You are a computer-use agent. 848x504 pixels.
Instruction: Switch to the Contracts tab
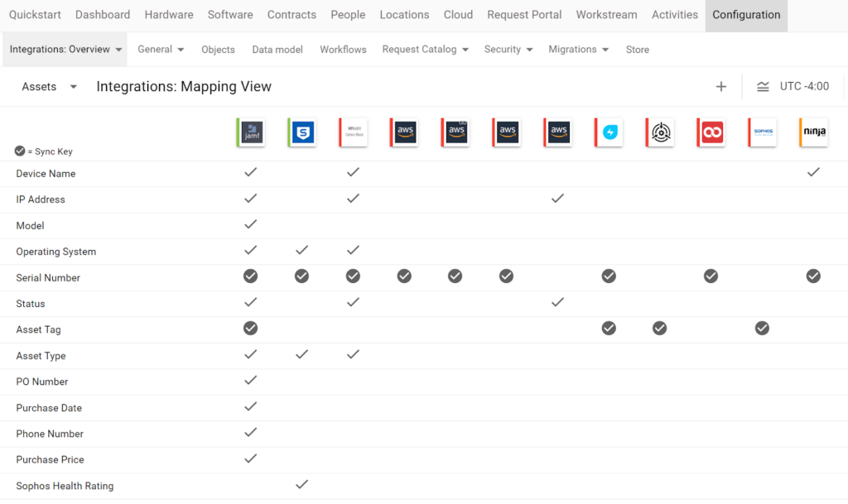click(291, 15)
